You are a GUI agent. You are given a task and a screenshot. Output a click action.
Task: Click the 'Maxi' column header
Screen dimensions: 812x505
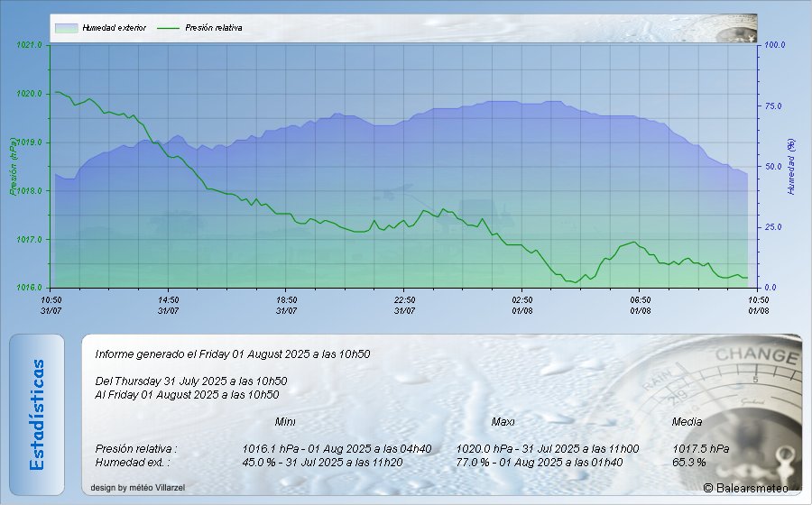[x=503, y=422]
